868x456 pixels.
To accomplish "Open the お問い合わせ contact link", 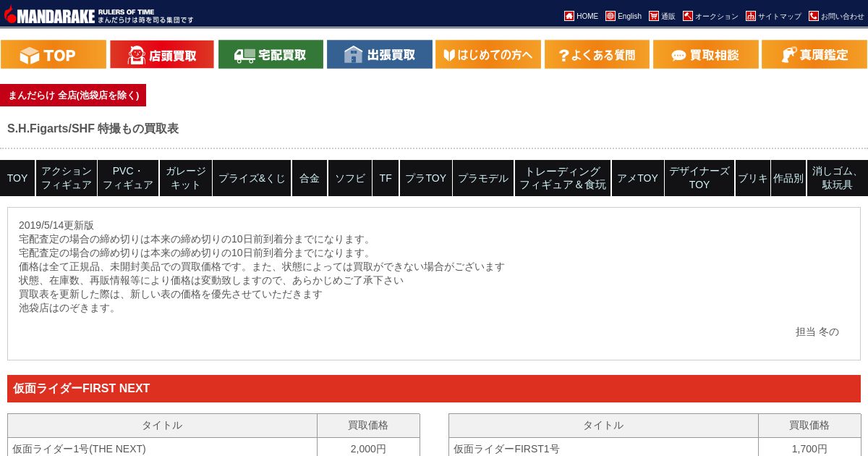I will coord(843,16).
